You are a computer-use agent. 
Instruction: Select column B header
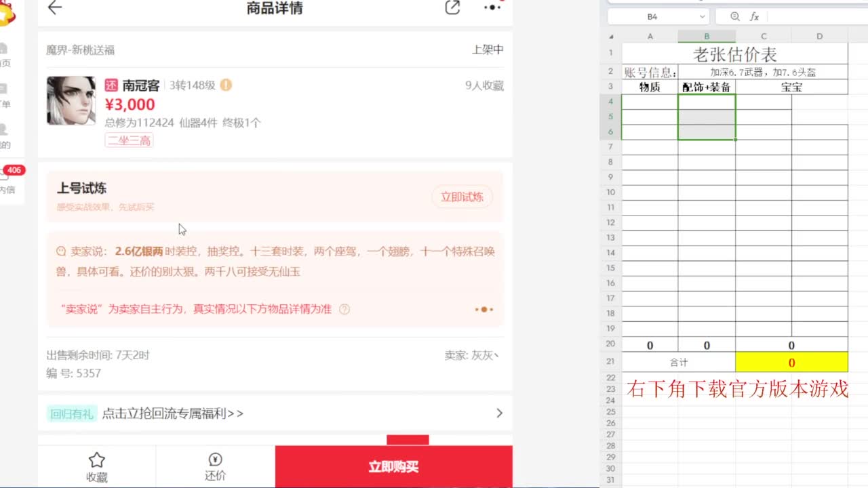707,37
